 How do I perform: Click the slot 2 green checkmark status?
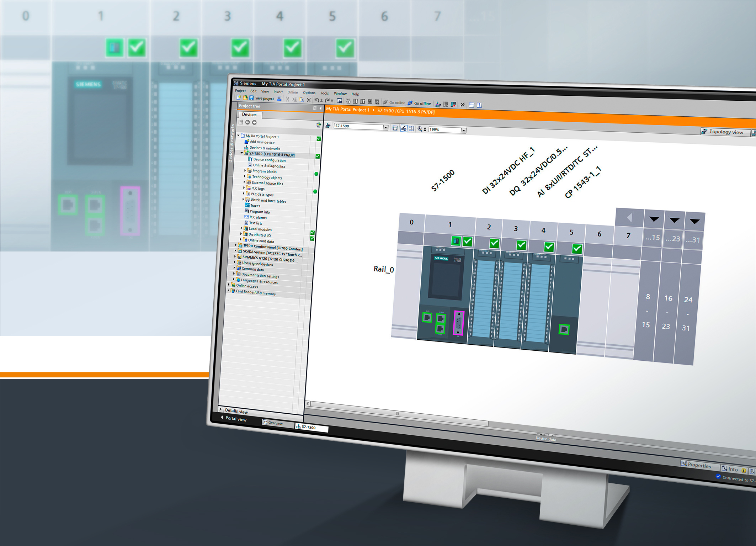(x=494, y=243)
